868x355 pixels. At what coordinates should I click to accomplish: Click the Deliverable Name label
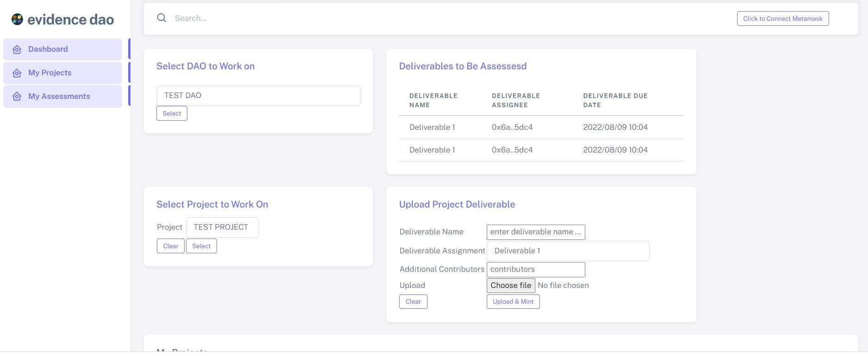pos(431,232)
